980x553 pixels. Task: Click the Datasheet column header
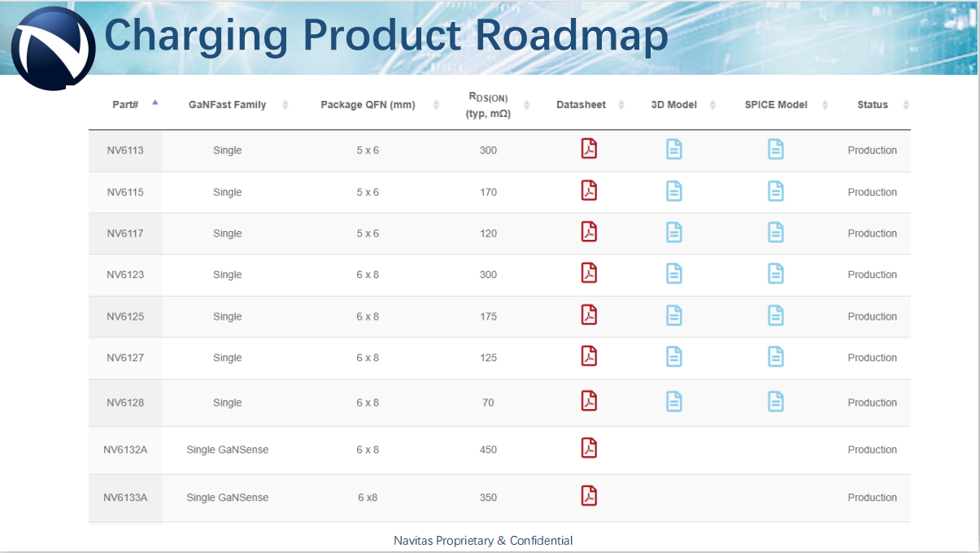pos(581,105)
